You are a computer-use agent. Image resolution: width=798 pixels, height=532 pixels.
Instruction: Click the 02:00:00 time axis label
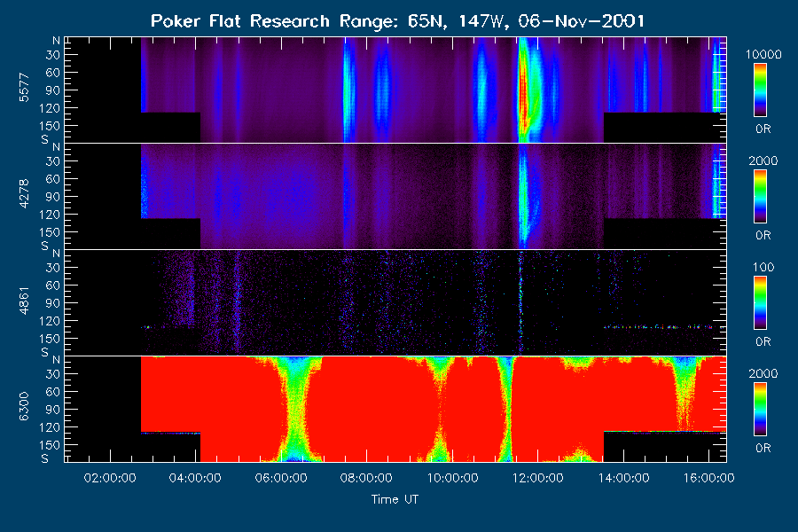point(109,478)
